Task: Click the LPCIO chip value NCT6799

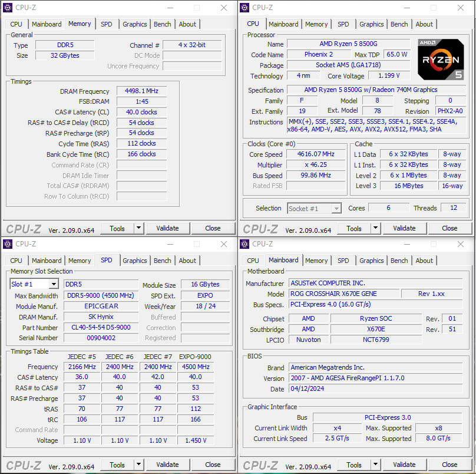Action: (x=376, y=340)
